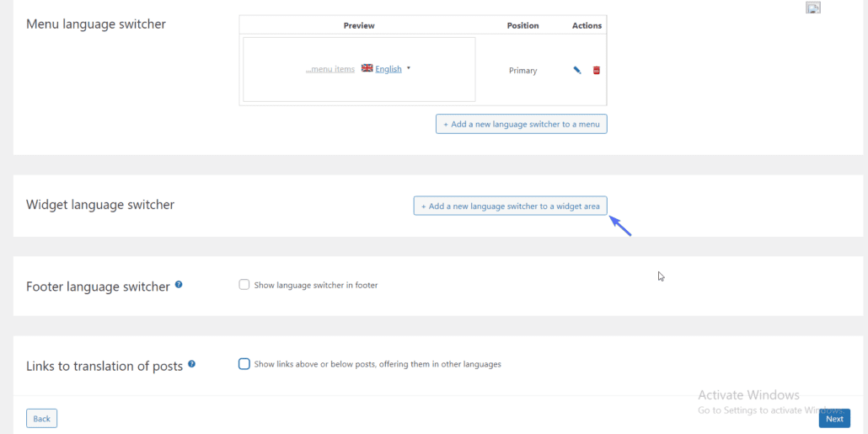Image resolution: width=868 pixels, height=434 pixels.
Task: Enable Show language switcher in footer
Action: pyautogui.click(x=244, y=285)
